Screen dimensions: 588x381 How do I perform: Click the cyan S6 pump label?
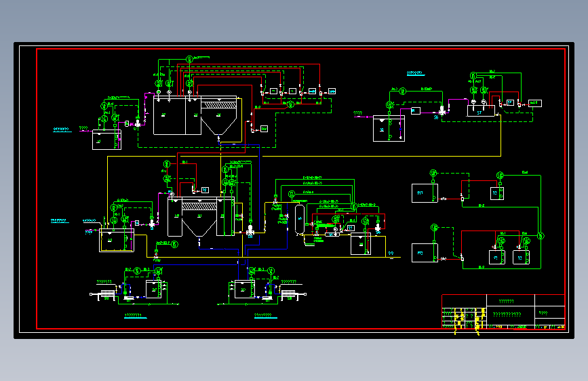point(436,117)
